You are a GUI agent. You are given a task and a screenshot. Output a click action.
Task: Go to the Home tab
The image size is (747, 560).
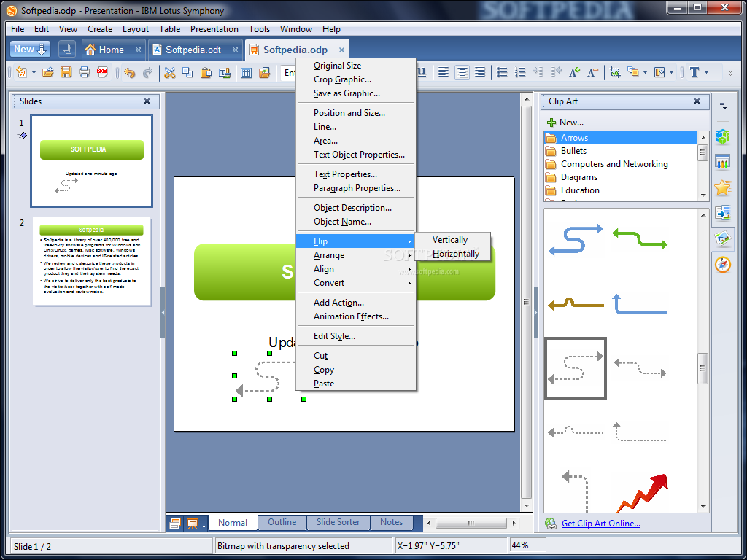(111, 50)
